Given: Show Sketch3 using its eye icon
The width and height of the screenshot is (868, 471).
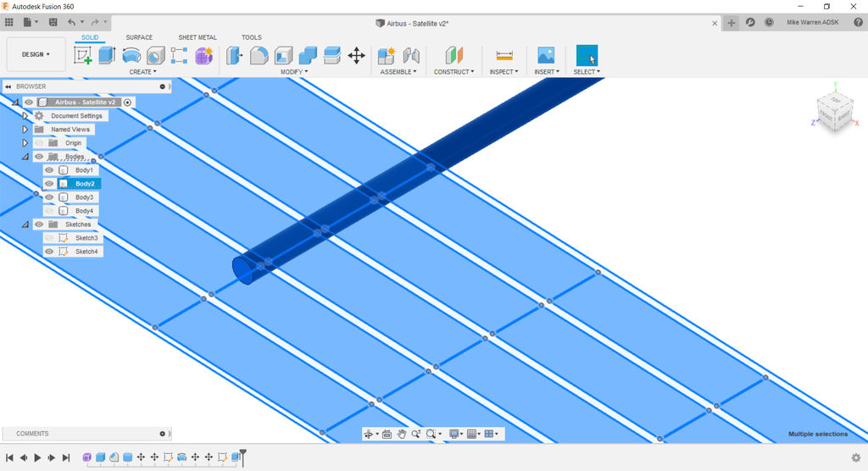Looking at the screenshot, I should tap(49, 238).
